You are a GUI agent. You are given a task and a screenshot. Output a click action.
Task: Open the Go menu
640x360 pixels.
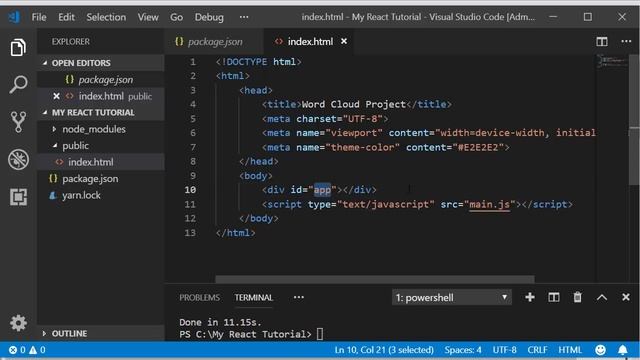(176, 17)
